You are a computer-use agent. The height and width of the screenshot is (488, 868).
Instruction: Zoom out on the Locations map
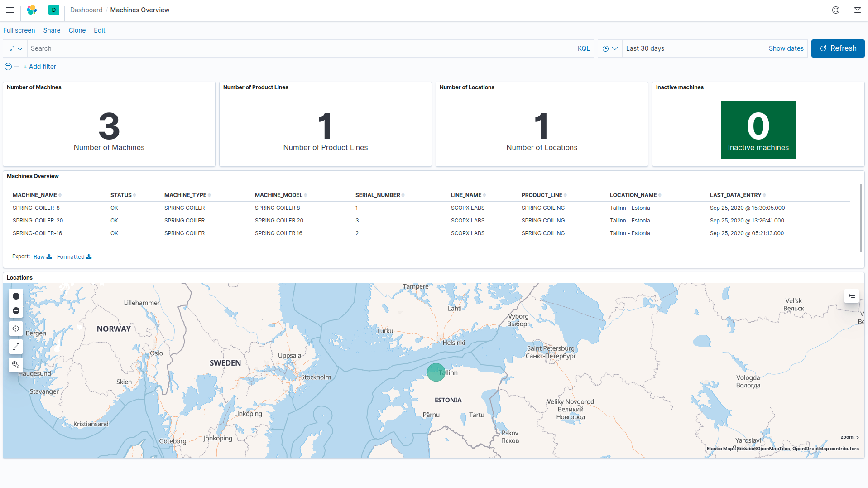point(16,311)
